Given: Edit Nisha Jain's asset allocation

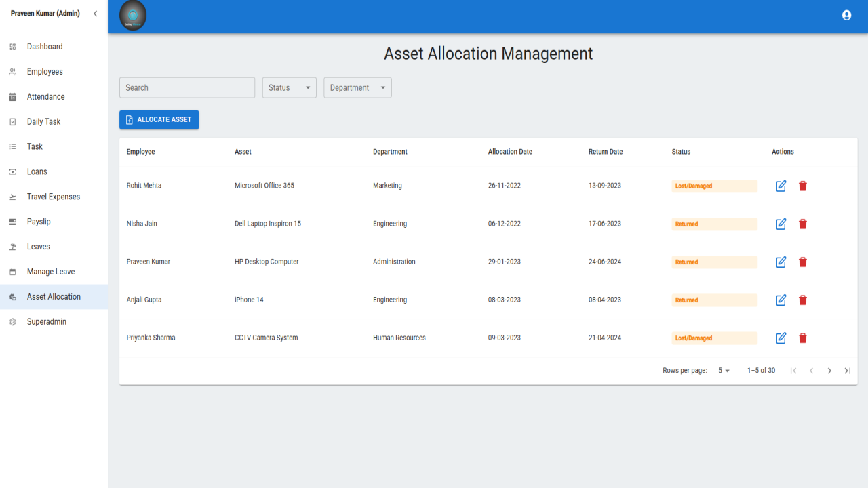Looking at the screenshot, I should click(x=781, y=224).
